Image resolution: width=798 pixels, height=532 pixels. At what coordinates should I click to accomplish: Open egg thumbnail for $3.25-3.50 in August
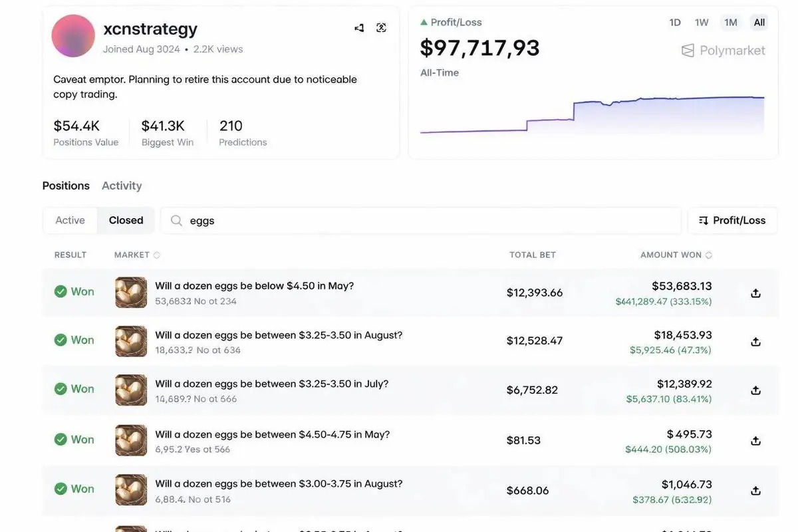pos(131,342)
